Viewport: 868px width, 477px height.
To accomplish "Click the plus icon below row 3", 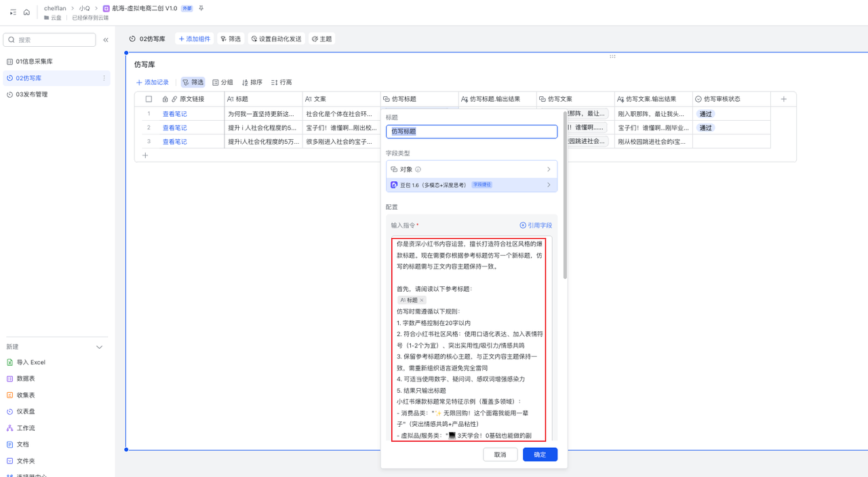I will 145,155.
